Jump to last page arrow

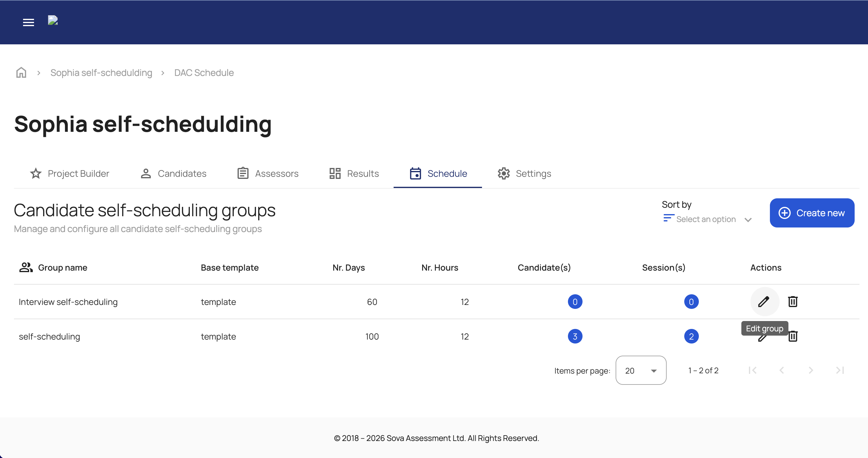point(840,370)
